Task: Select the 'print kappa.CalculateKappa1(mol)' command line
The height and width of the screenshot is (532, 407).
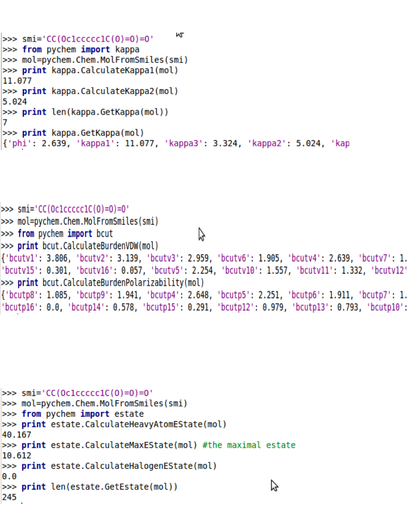Action: 100,70
